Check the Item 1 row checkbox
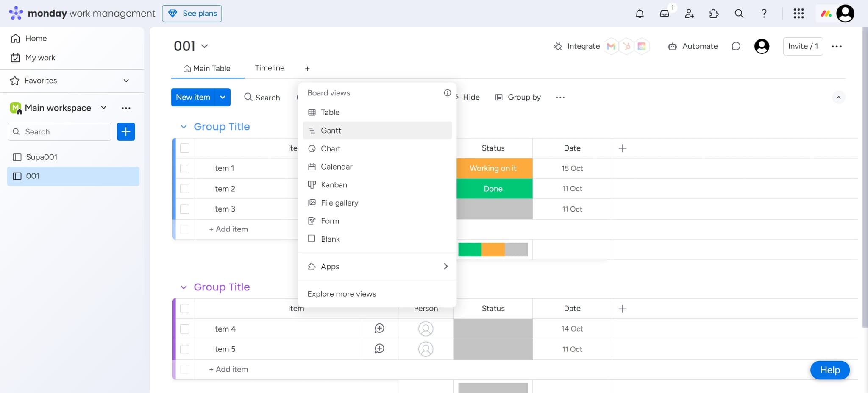 pyautogui.click(x=185, y=168)
